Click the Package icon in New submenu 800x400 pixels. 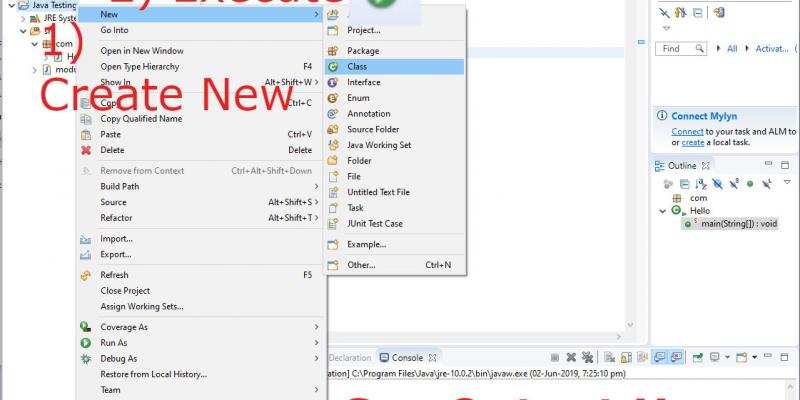[x=333, y=51]
